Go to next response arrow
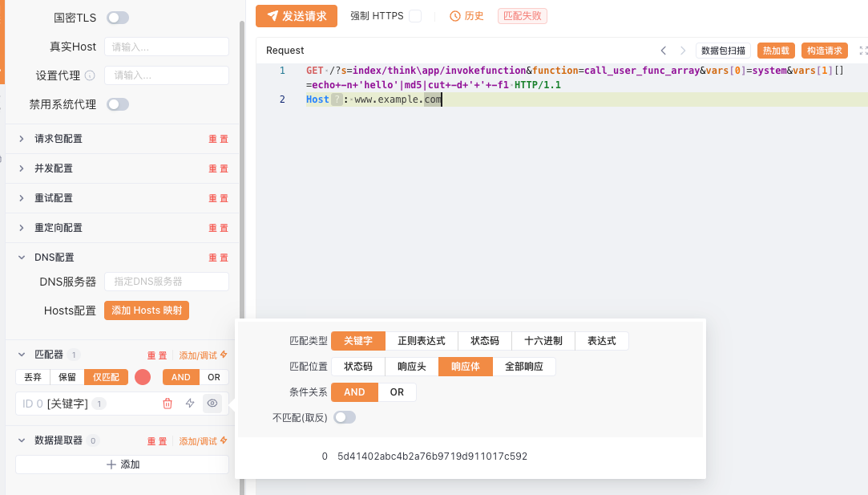The height and width of the screenshot is (495, 868). point(683,51)
